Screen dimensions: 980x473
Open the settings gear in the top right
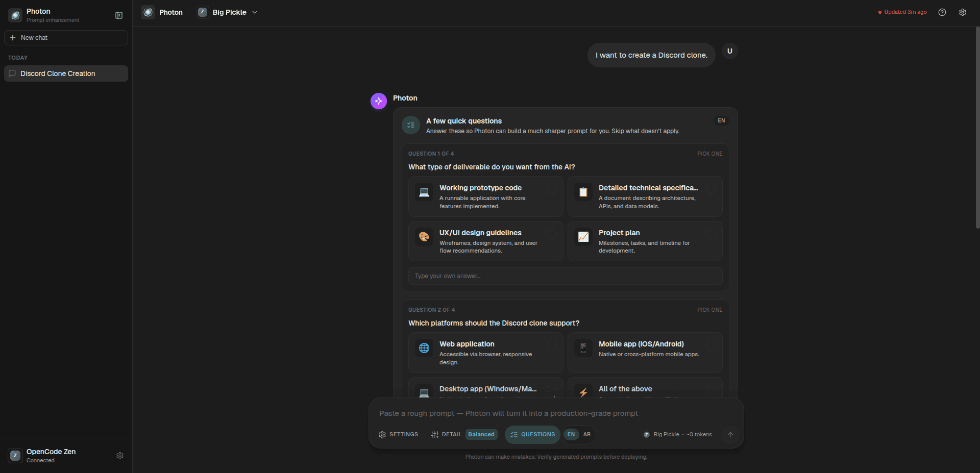[963, 12]
